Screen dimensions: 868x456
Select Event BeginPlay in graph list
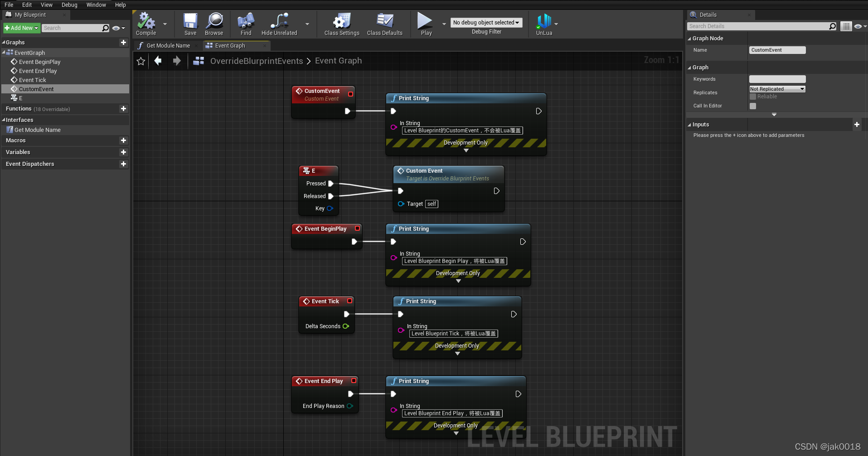pyautogui.click(x=39, y=62)
